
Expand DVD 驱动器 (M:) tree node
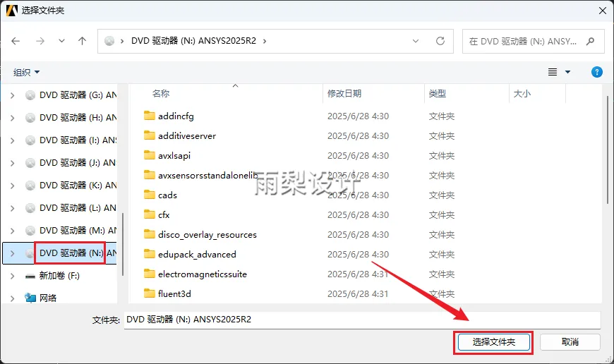click(13, 231)
